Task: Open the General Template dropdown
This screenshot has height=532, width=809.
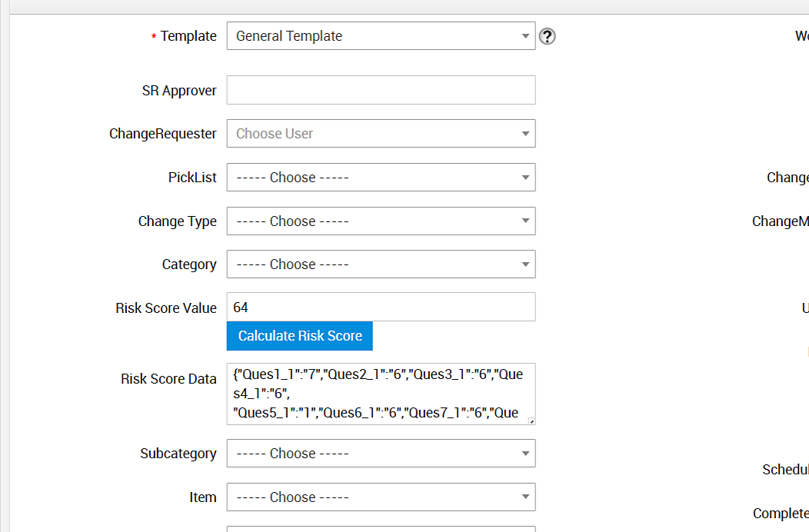Action: [381, 36]
